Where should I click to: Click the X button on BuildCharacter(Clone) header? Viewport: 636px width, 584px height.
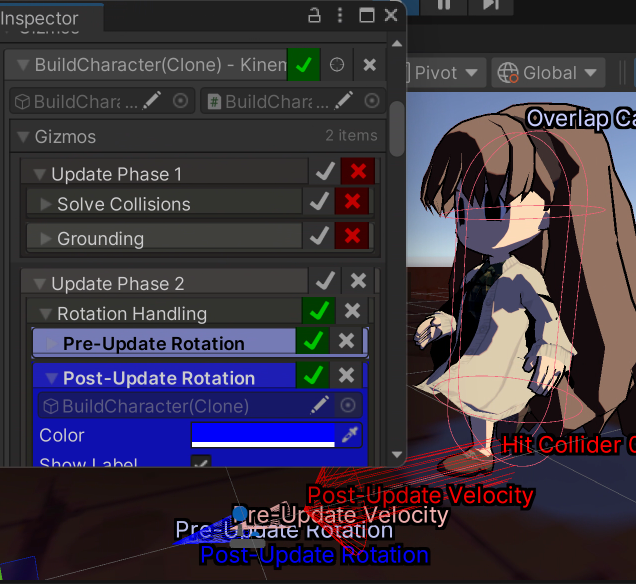pyautogui.click(x=370, y=65)
